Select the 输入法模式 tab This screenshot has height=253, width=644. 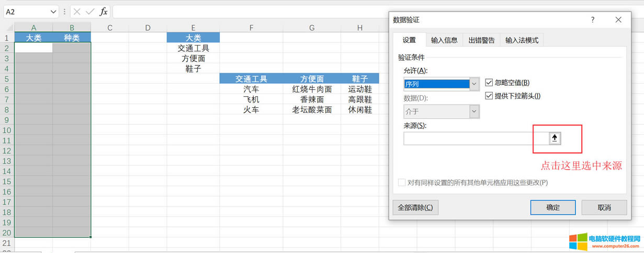point(522,40)
